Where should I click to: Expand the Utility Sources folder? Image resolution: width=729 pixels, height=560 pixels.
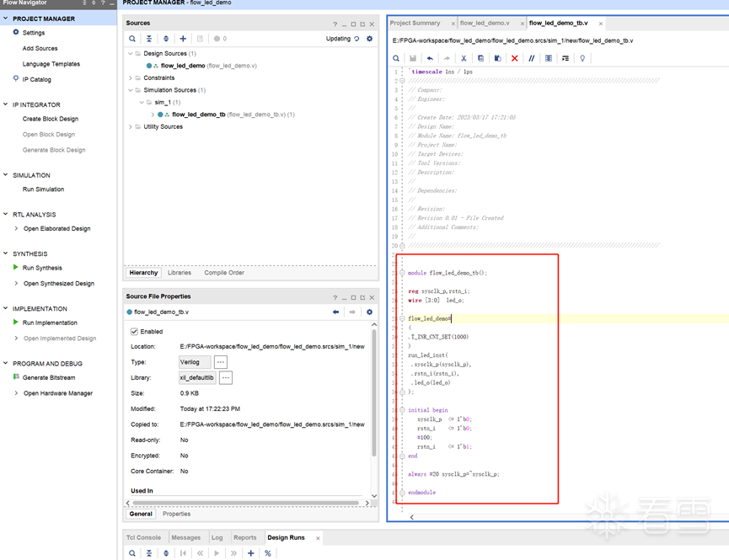click(131, 127)
